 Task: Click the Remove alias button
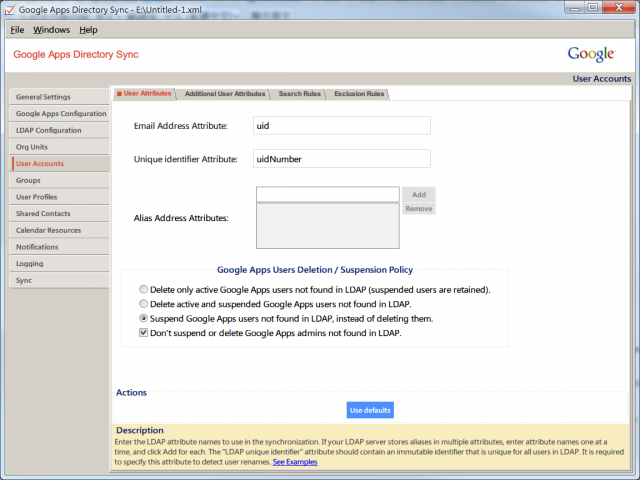point(419,209)
